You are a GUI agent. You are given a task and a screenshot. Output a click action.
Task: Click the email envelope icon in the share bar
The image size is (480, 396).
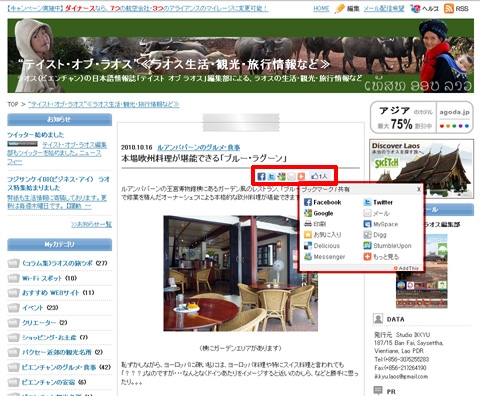(291, 176)
